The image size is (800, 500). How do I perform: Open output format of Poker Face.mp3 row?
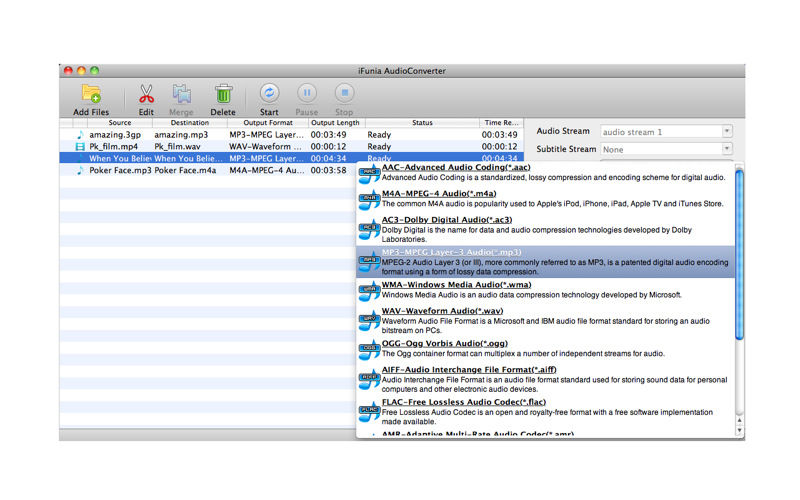[267, 170]
